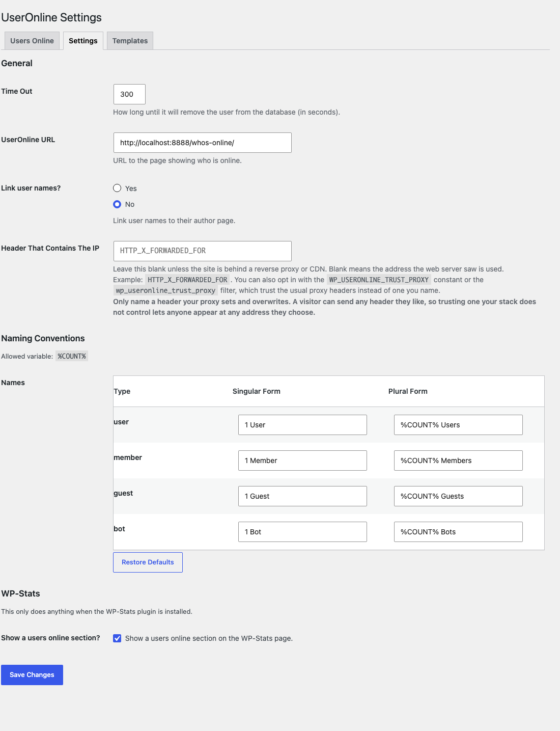Click the General section heading
The width and height of the screenshot is (560, 731).
(x=17, y=63)
